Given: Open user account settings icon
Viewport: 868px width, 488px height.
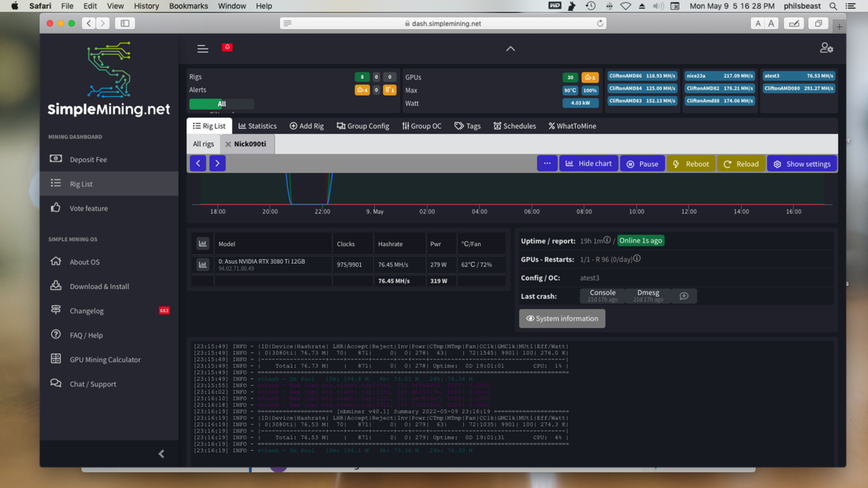Looking at the screenshot, I should tap(826, 48).
